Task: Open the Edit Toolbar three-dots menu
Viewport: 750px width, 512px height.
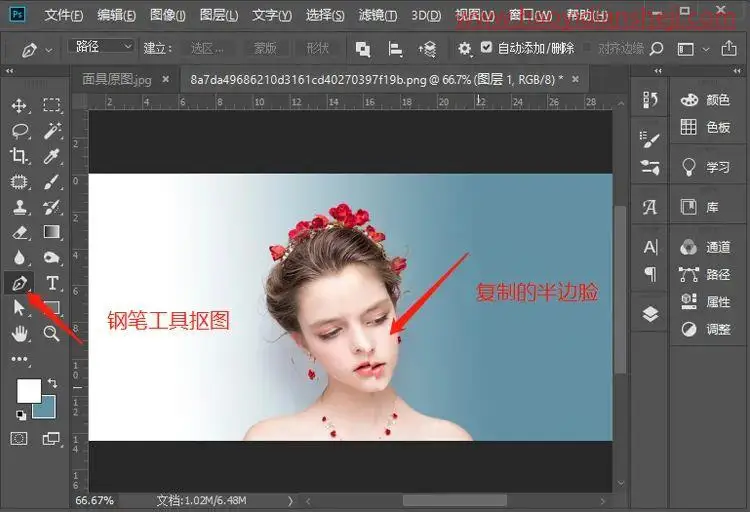Action: coord(19,359)
